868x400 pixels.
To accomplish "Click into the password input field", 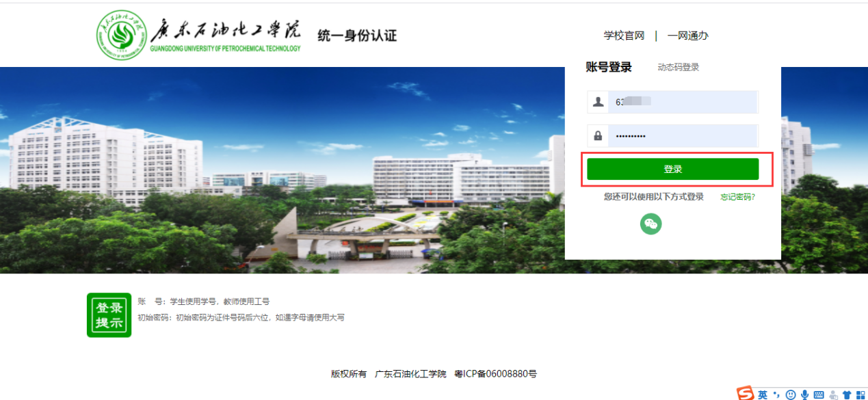I will (683, 136).
